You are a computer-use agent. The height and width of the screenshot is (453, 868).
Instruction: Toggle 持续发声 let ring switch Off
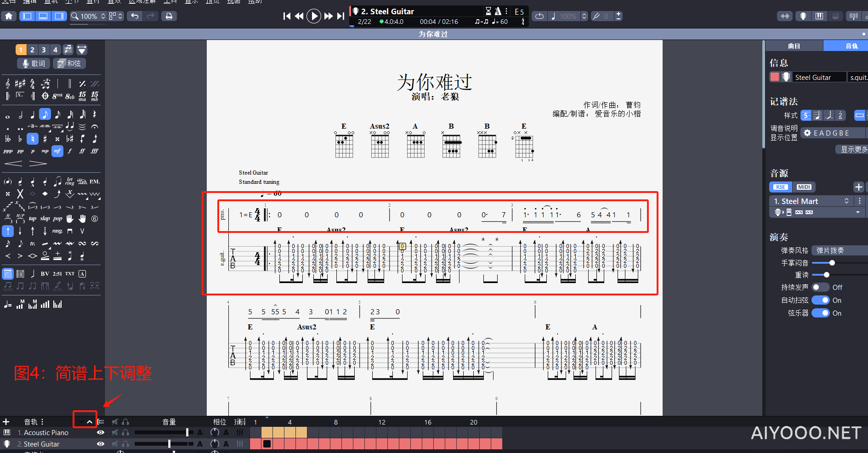820,287
